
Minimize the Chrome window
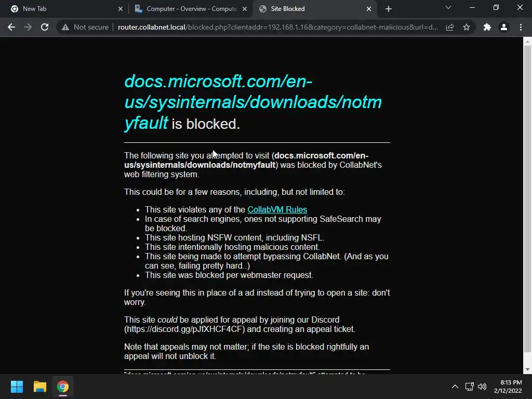pyautogui.click(x=472, y=7)
